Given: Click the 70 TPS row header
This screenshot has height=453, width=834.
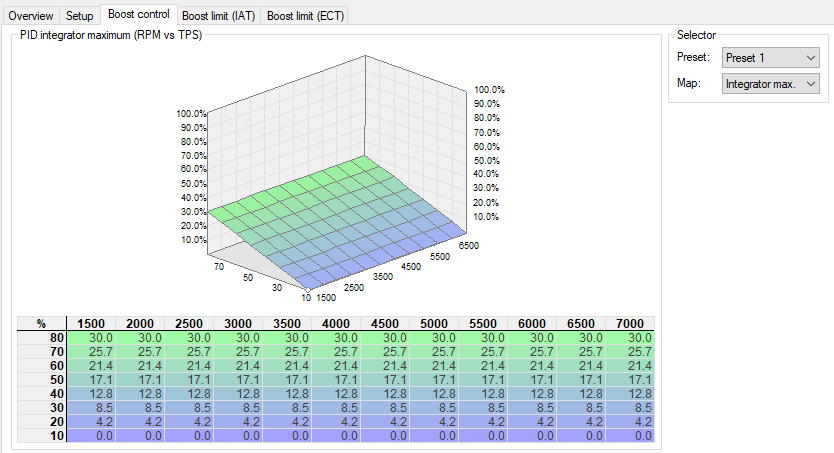Looking at the screenshot, I should click(42, 351).
